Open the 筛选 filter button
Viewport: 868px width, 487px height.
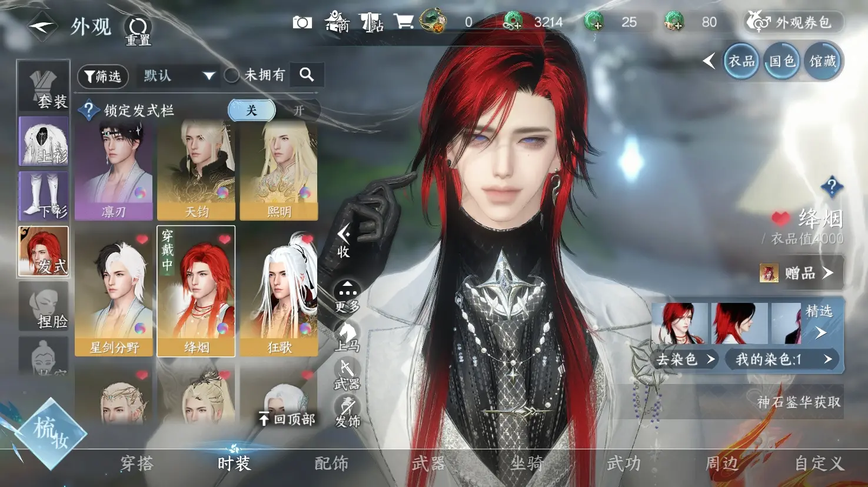103,76
